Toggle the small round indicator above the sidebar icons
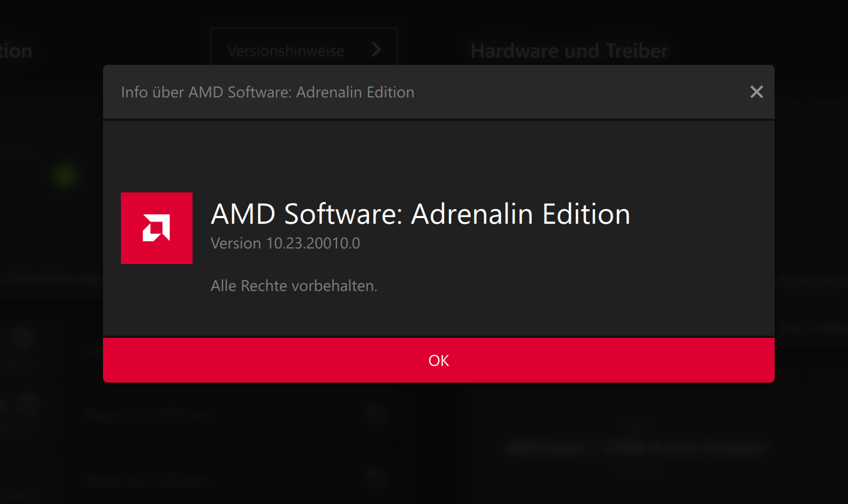The height and width of the screenshot is (504, 848). (64, 176)
